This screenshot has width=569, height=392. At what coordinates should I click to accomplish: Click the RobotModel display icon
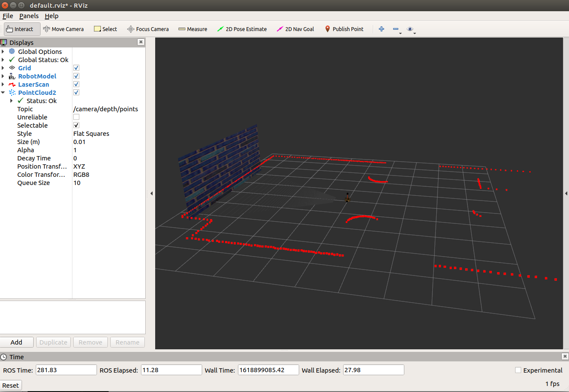click(x=12, y=76)
